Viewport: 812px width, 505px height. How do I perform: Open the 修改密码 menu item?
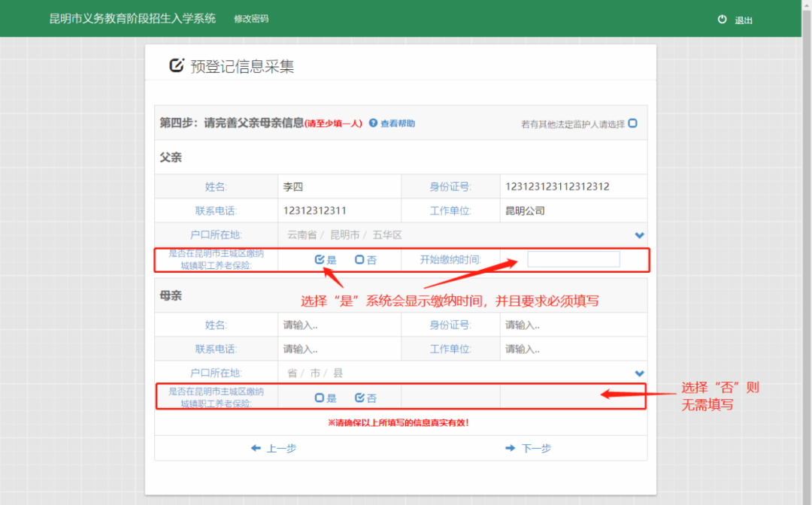[x=250, y=19]
